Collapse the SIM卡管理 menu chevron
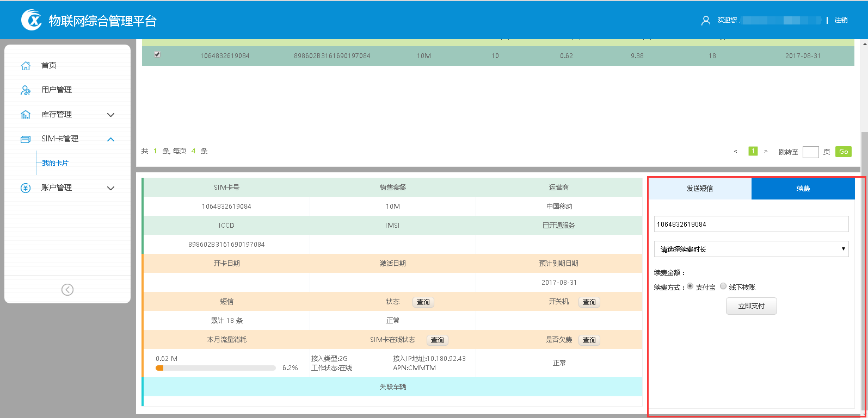 (x=111, y=139)
